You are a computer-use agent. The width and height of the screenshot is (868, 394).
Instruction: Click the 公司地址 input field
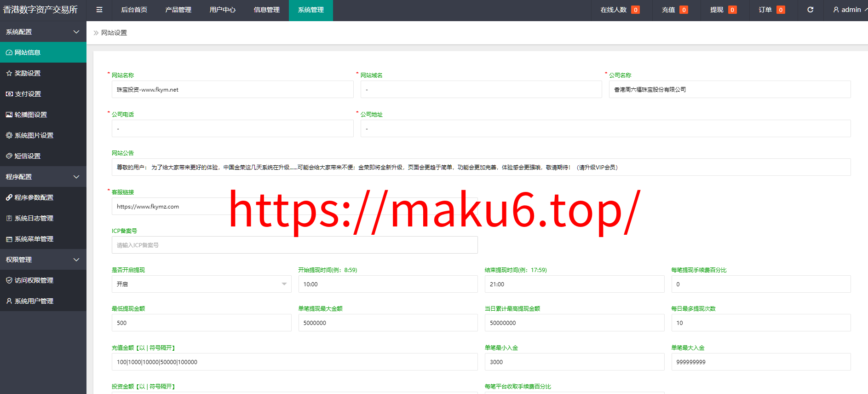coord(606,128)
